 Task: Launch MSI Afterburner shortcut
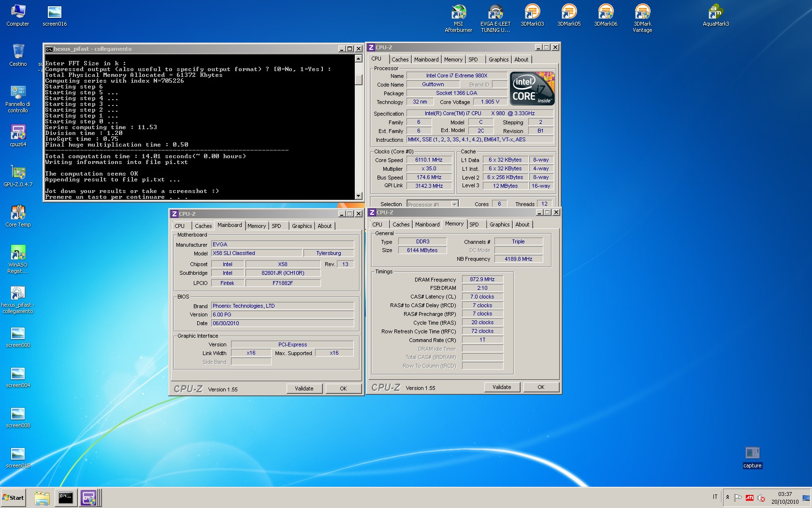[x=458, y=18]
